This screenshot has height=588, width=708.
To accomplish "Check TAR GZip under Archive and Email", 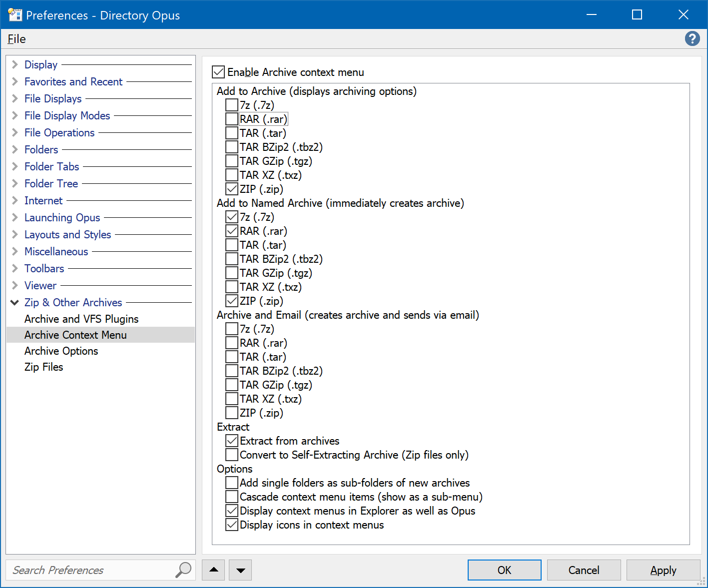I will 231,385.
